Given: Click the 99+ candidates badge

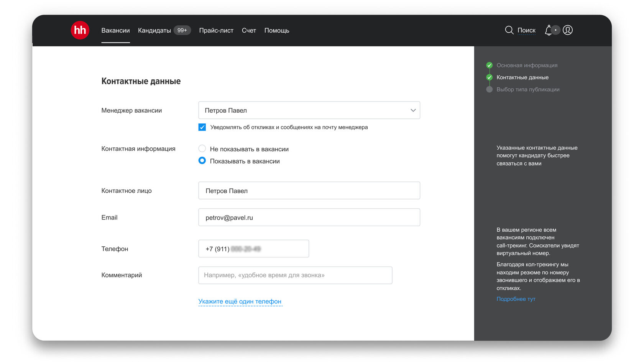Looking at the screenshot, I should pos(182,30).
